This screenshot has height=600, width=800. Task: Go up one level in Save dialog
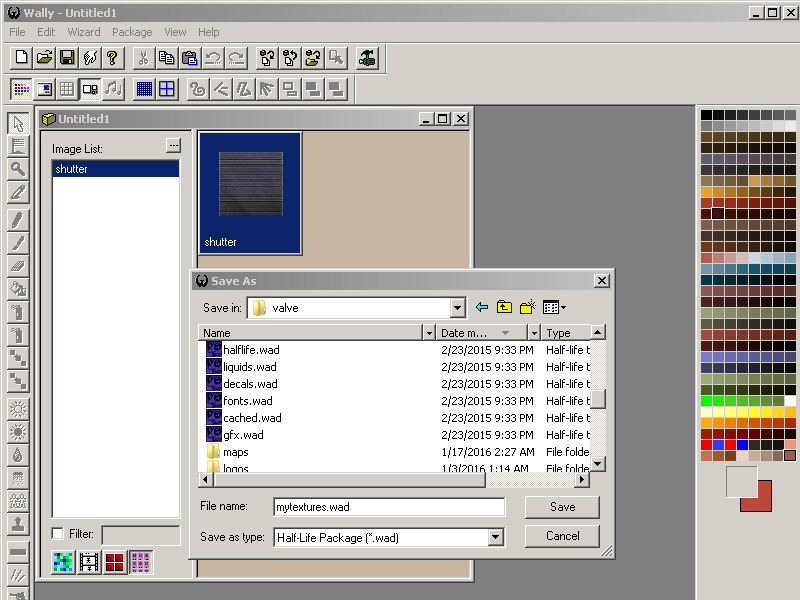tap(505, 308)
